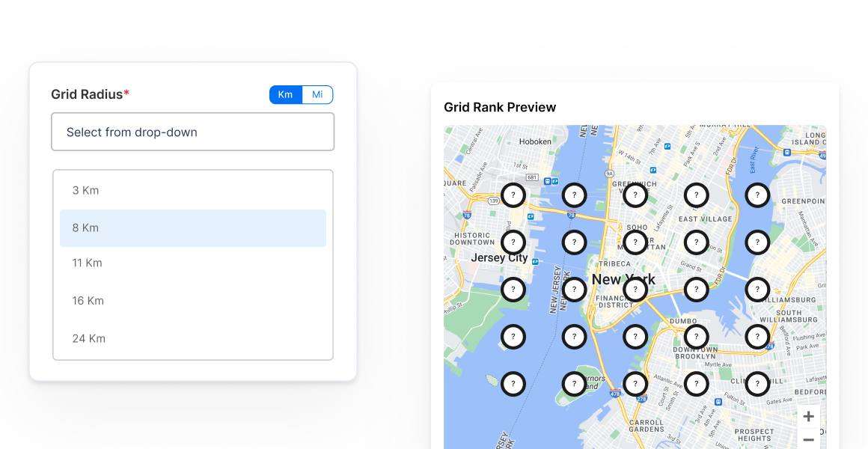Select grid marker right of Historic Downtown label
The height and width of the screenshot is (449, 868).
pos(513,242)
